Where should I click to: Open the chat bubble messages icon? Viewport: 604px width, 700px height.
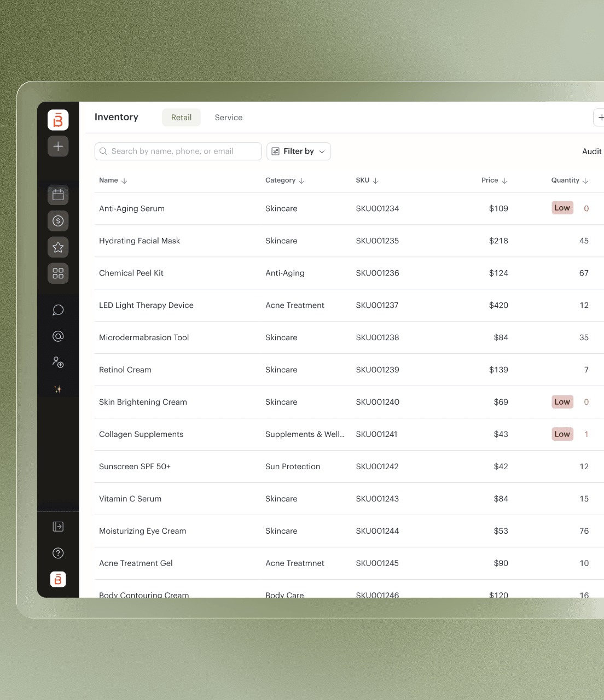coord(58,310)
